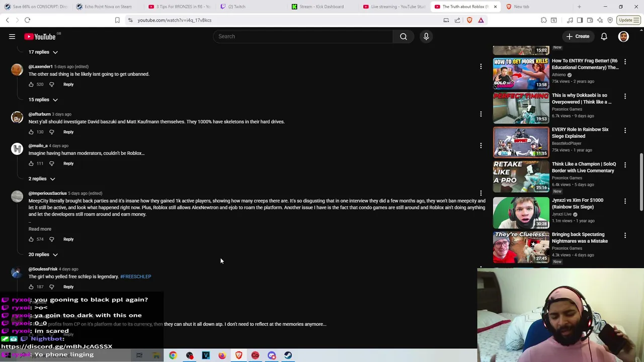Open browser extensions puzzle icon
The image size is (644, 362).
(544, 20)
